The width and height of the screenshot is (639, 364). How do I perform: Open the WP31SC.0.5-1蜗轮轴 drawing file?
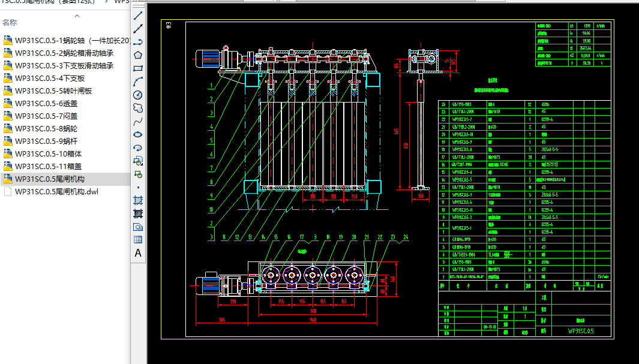(60, 41)
